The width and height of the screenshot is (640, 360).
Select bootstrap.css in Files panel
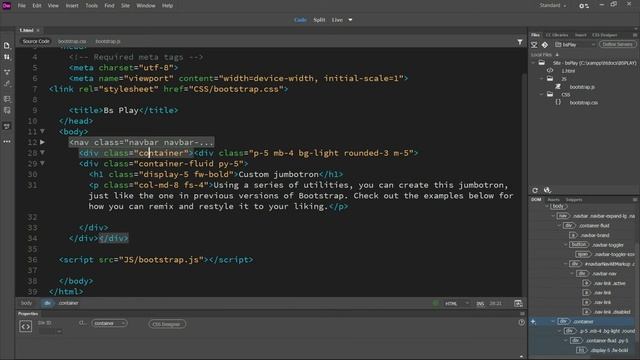point(584,103)
